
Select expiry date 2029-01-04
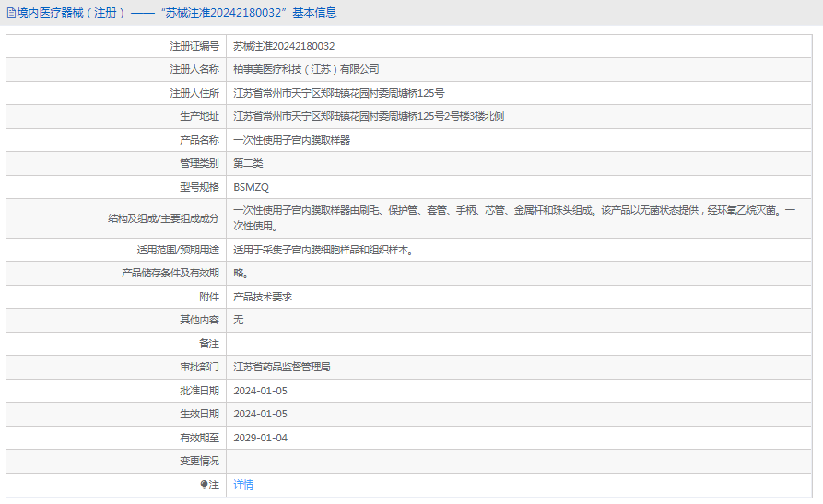(x=260, y=438)
